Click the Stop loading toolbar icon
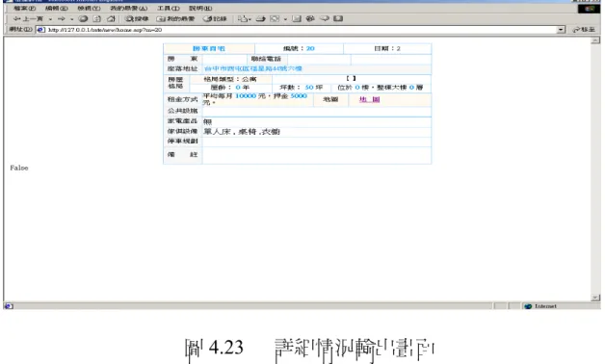The image size is (605, 364). [x=83, y=18]
